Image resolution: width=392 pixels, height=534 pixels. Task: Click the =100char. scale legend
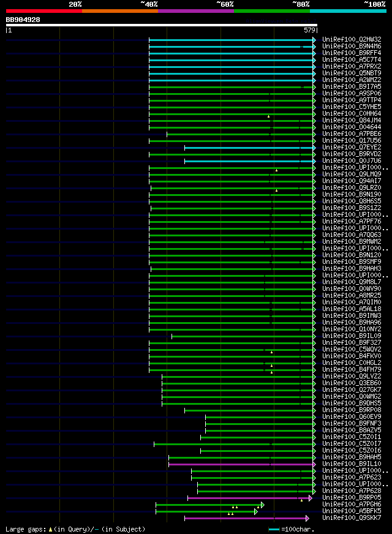(x=292, y=530)
